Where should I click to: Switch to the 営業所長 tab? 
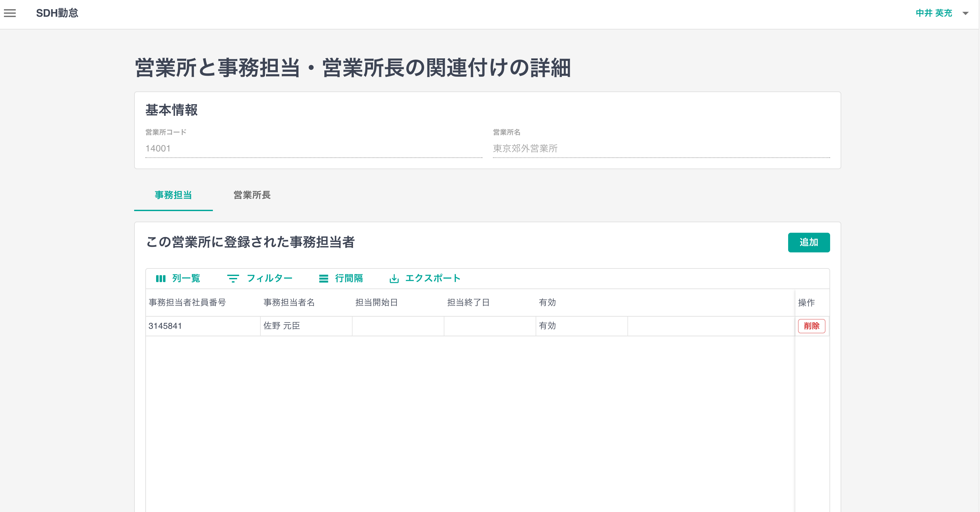[252, 195]
